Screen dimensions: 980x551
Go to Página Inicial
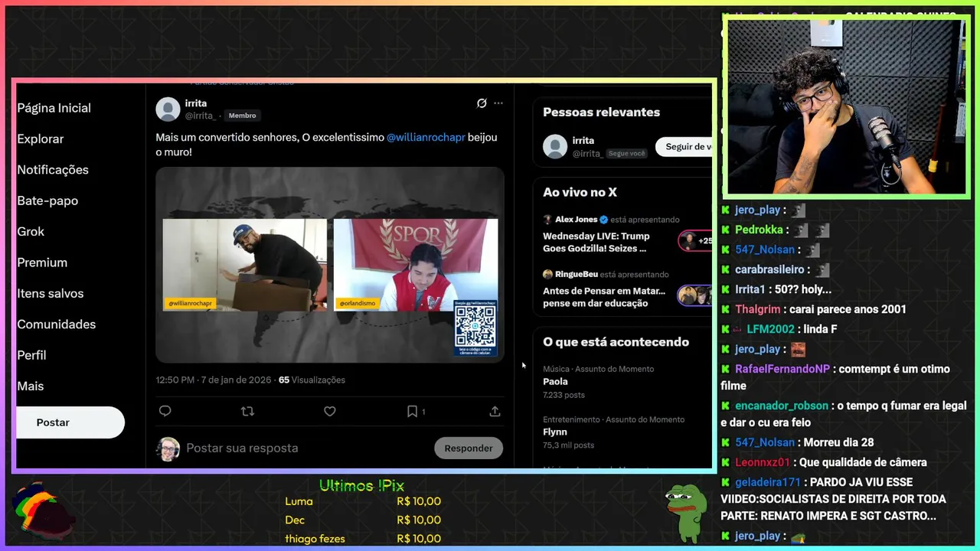[x=54, y=108]
